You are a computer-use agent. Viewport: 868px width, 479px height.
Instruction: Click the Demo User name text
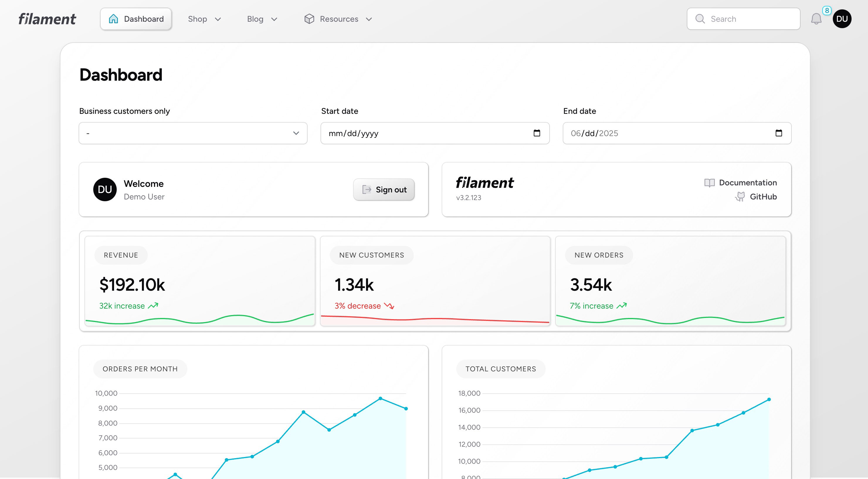click(x=144, y=197)
